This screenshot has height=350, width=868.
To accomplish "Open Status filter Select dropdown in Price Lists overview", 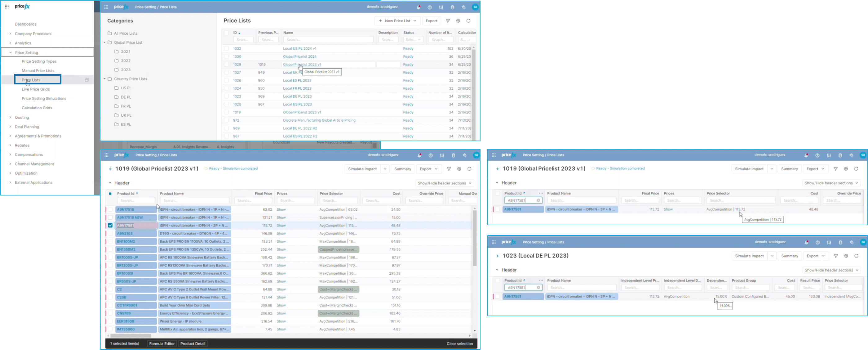I will [x=413, y=40].
